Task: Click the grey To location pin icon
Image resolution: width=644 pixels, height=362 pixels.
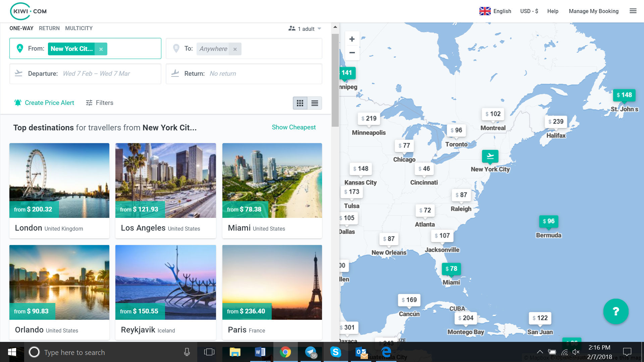Action: pyautogui.click(x=176, y=49)
